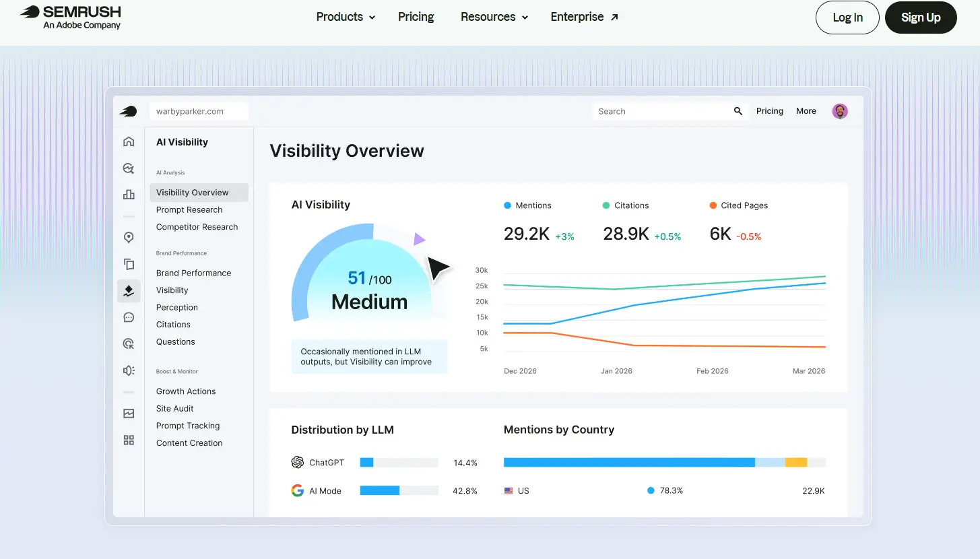Image resolution: width=980 pixels, height=559 pixels.
Task: Click the 28.9K citations value
Action: coord(626,234)
